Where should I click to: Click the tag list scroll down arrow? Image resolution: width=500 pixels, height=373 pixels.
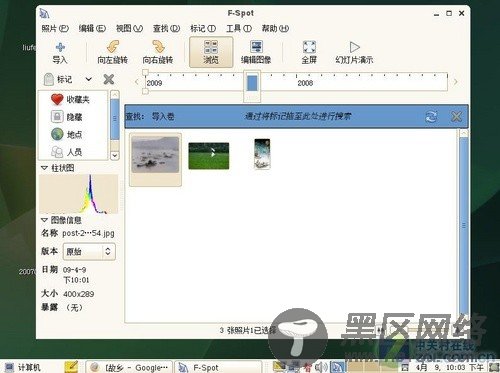[115, 156]
